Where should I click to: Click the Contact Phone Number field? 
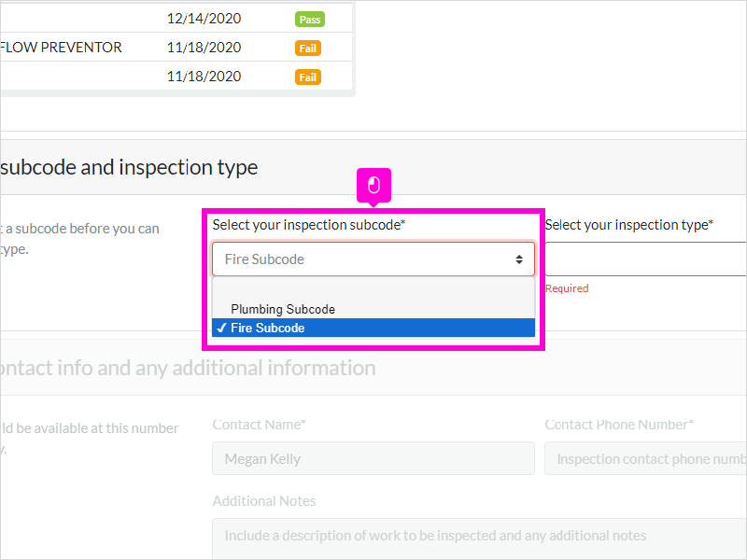pyautogui.click(x=645, y=458)
